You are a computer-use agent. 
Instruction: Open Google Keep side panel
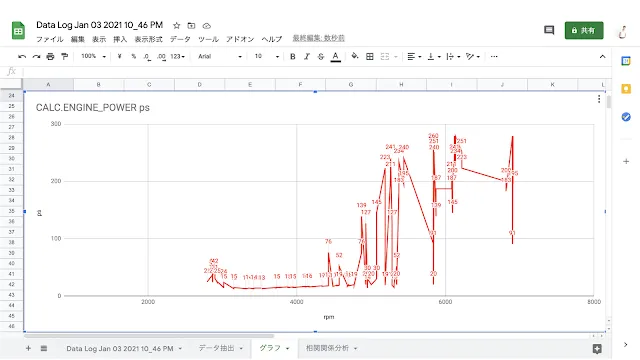click(x=626, y=89)
